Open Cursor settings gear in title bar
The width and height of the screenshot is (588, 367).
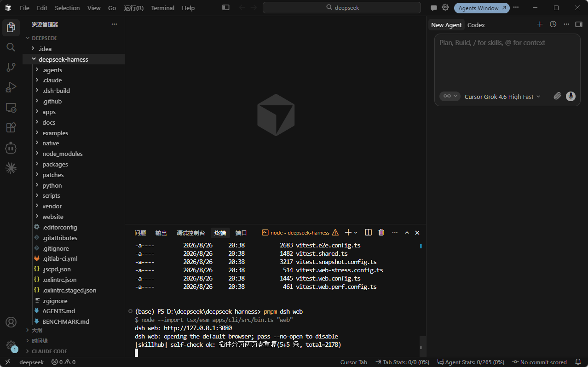pos(445,7)
